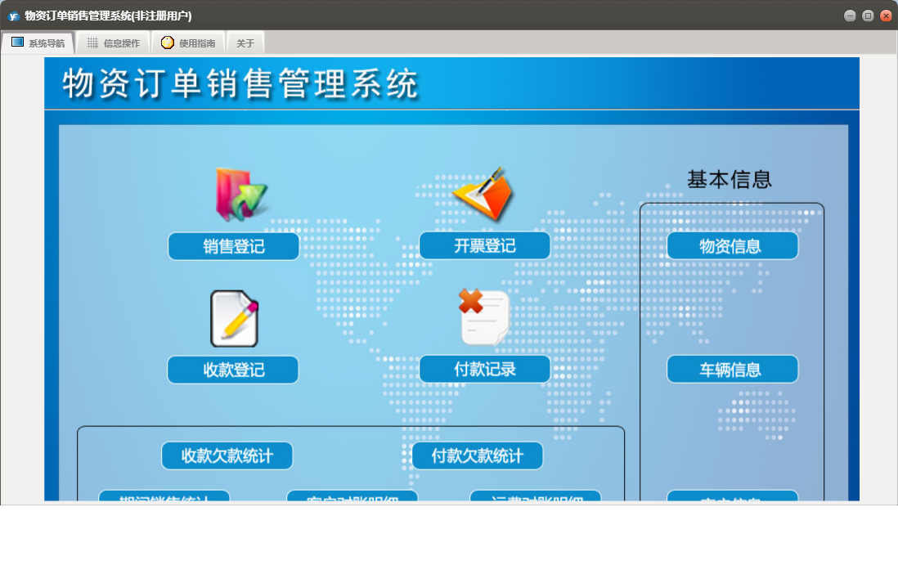
Task: Click the notepad with pencil icon
Action: 235,318
